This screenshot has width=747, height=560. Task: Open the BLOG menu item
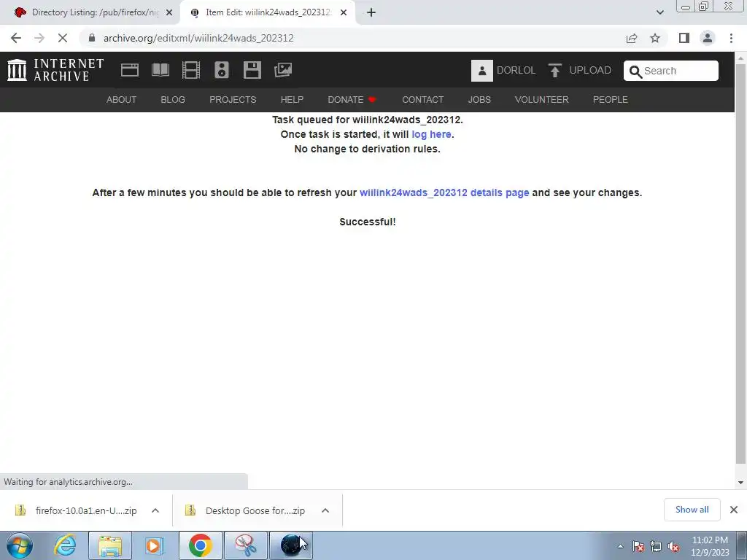pos(173,99)
